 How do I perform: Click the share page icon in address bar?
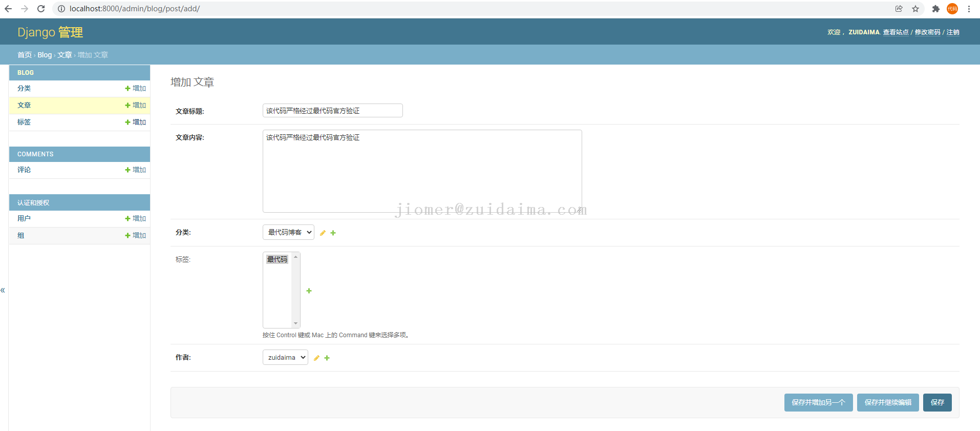pos(899,9)
